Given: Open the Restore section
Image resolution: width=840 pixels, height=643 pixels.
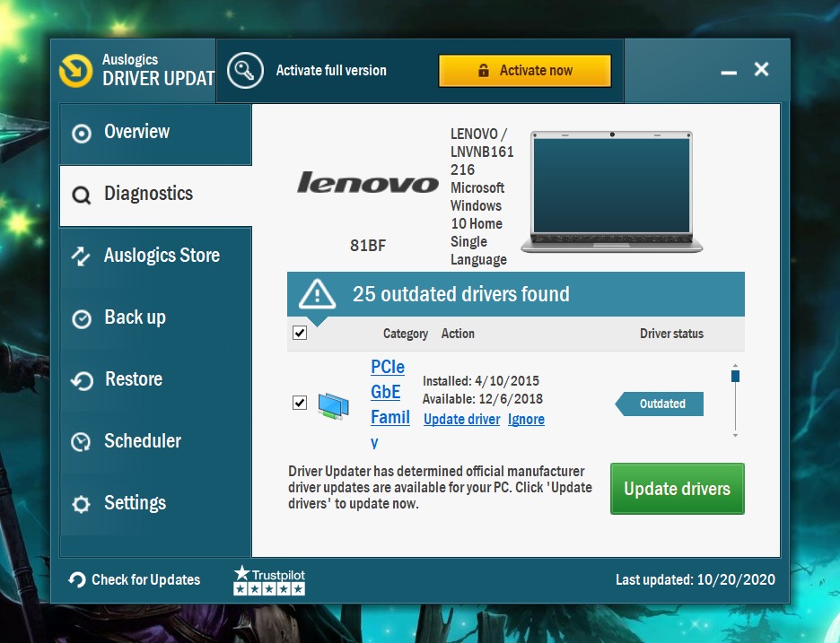Looking at the screenshot, I should pyautogui.click(x=155, y=380).
